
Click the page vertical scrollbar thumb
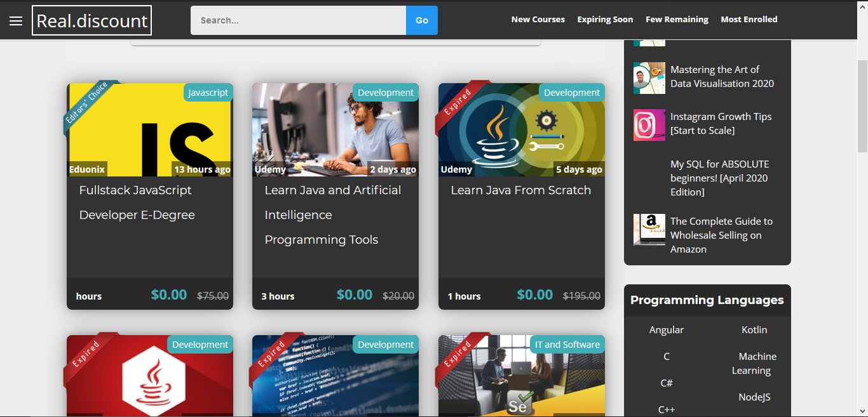[x=862, y=107]
